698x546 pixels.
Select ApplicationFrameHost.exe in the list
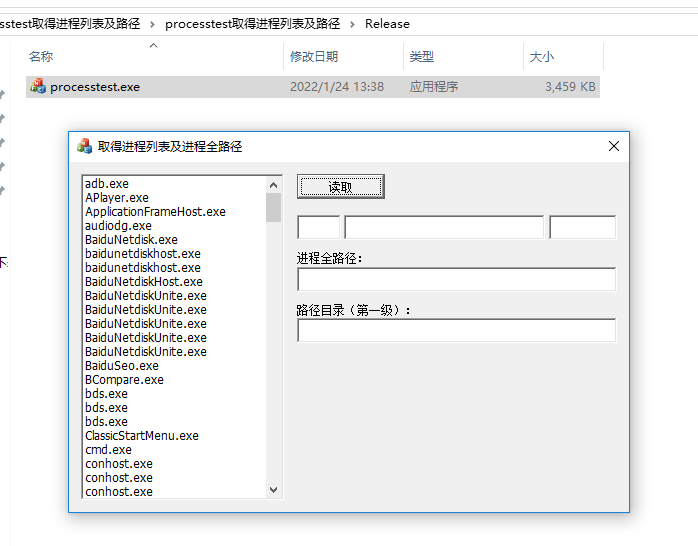point(155,212)
